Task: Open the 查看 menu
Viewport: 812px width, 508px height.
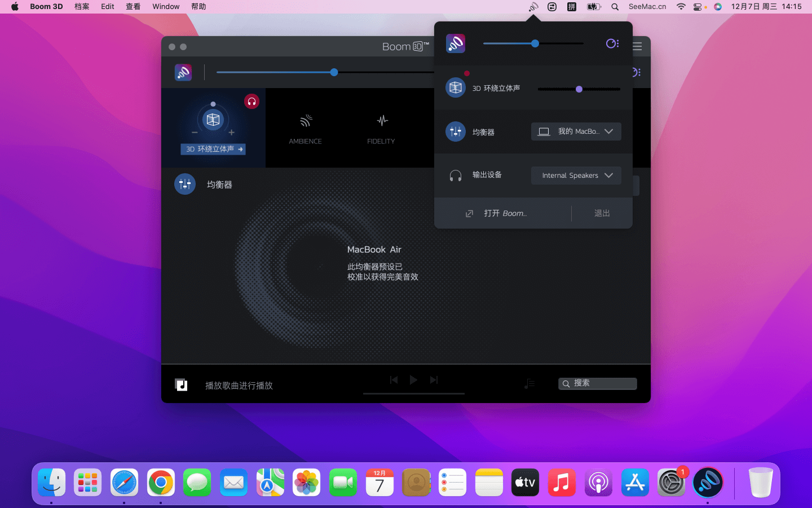Action: (x=133, y=7)
